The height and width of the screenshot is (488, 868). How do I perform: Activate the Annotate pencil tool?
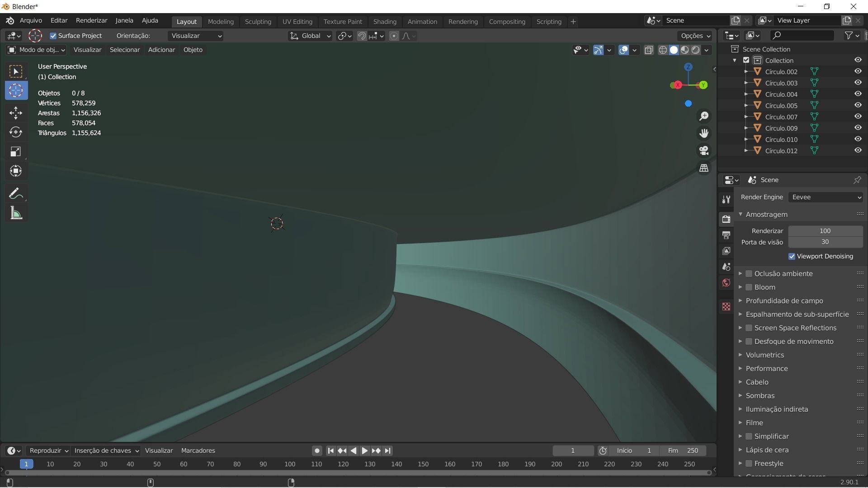(16, 194)
